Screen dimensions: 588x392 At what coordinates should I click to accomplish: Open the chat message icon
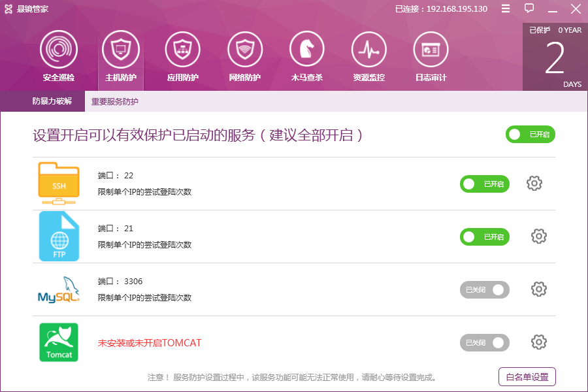click(x=529, y=8)
